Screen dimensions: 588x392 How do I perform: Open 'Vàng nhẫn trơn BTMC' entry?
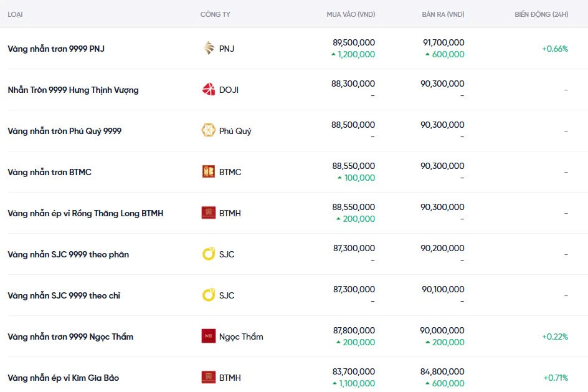(x=49, y=172)
